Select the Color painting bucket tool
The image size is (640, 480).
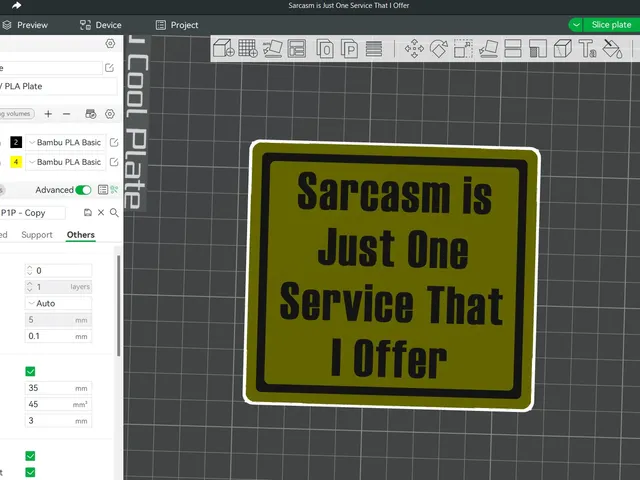612,49
